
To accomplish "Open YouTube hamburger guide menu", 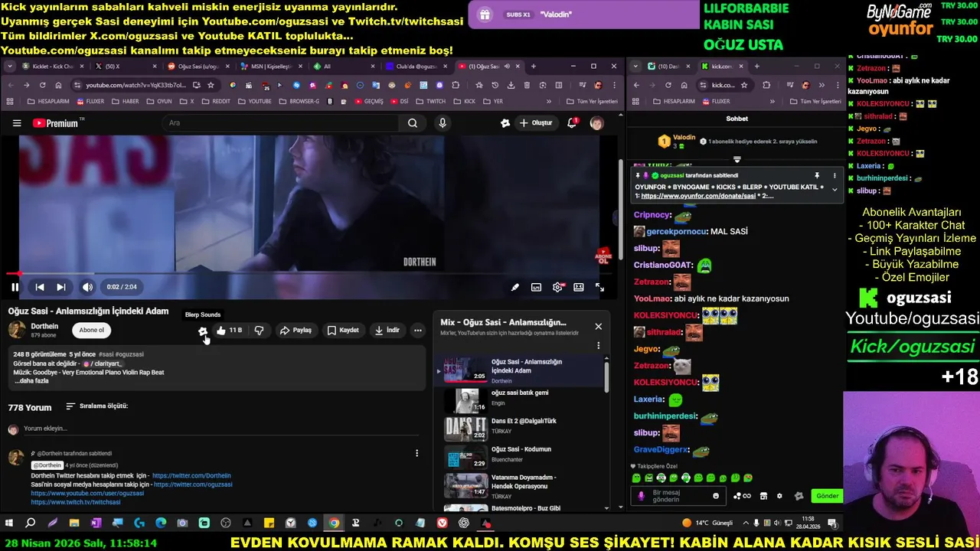I will coord(17,123).
